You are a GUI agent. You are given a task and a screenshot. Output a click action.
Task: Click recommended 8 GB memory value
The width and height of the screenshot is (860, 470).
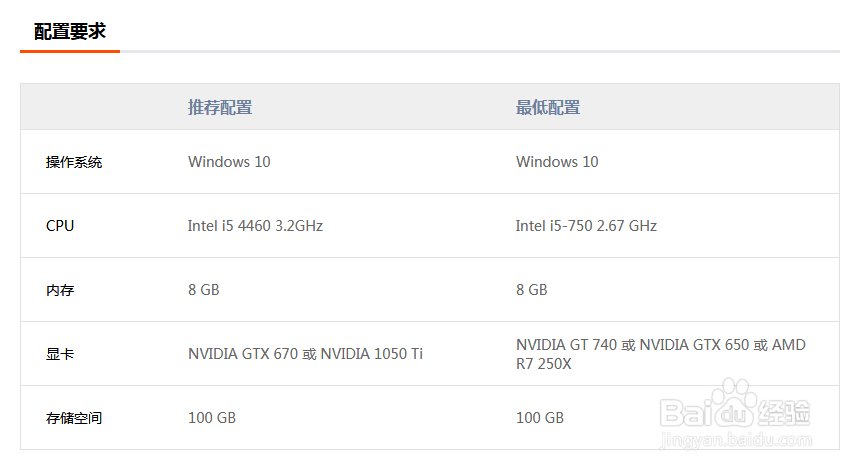(203, 290)
